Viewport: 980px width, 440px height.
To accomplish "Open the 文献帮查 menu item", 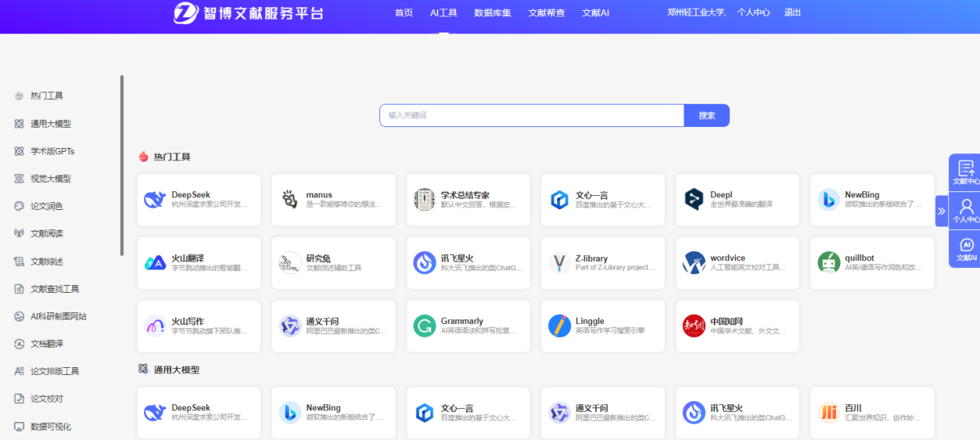I will (x=547, y=13).
